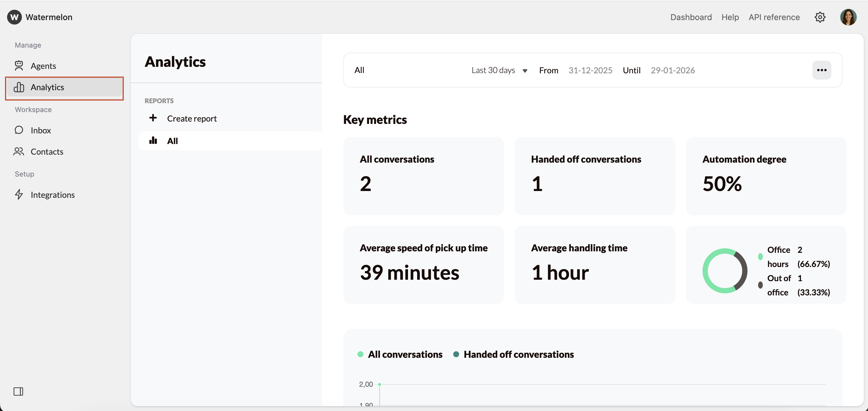Edit the From date field 31-12-2025
Image resolution: width=868 pixels, height=411 pixels.
590,70
